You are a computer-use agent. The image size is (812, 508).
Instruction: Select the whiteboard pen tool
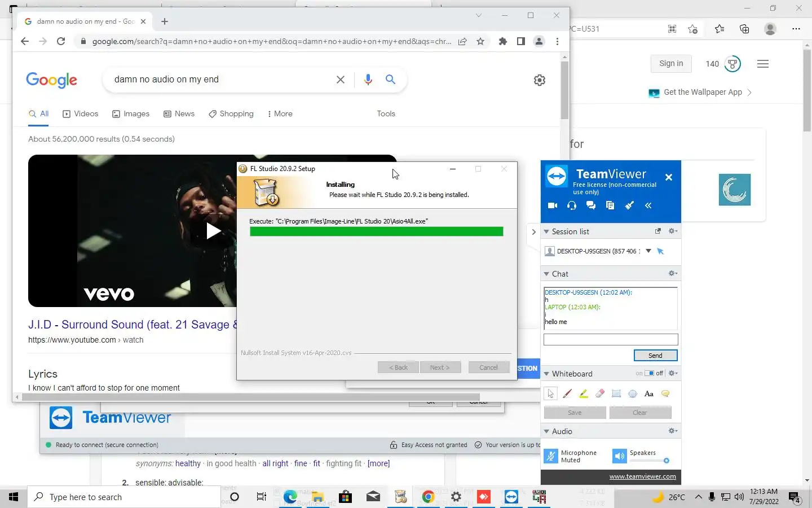(567, 394)
